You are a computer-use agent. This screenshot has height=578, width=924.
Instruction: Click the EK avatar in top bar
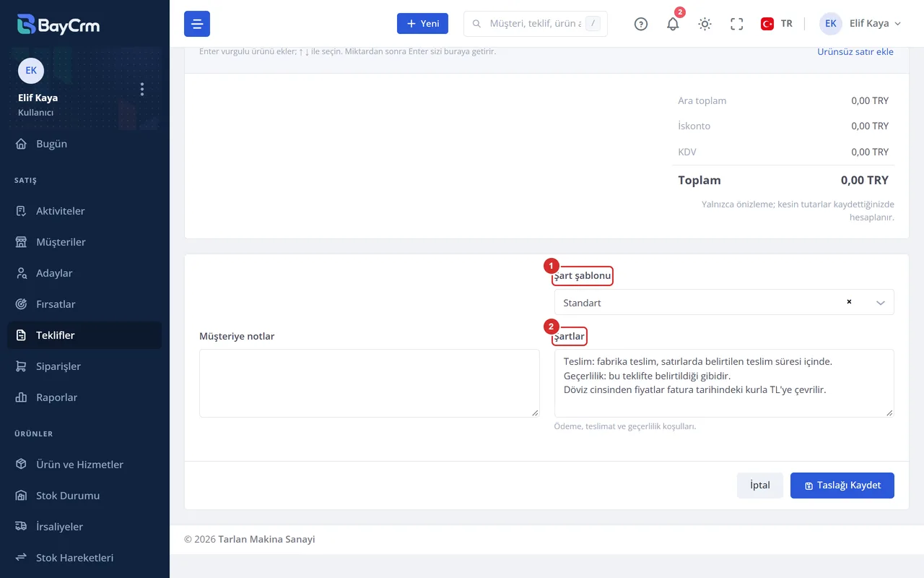point(831,24)
